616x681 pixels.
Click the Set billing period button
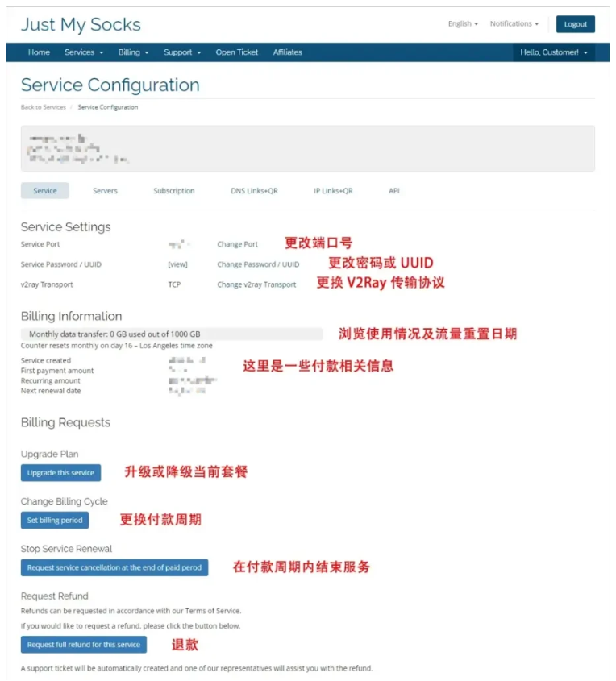[x=55, y=521]
